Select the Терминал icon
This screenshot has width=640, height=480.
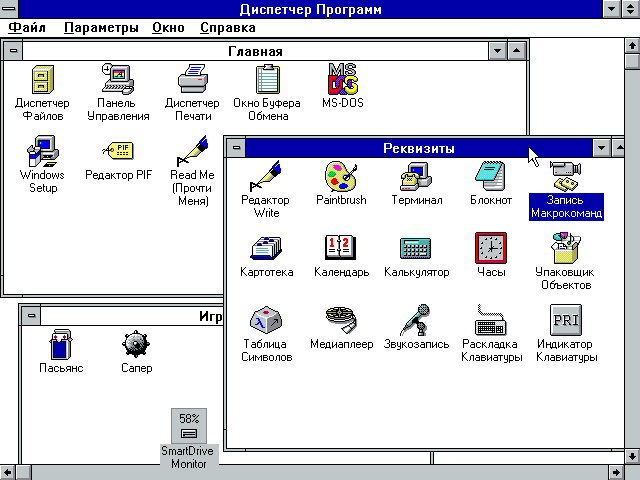pos(416,176)
